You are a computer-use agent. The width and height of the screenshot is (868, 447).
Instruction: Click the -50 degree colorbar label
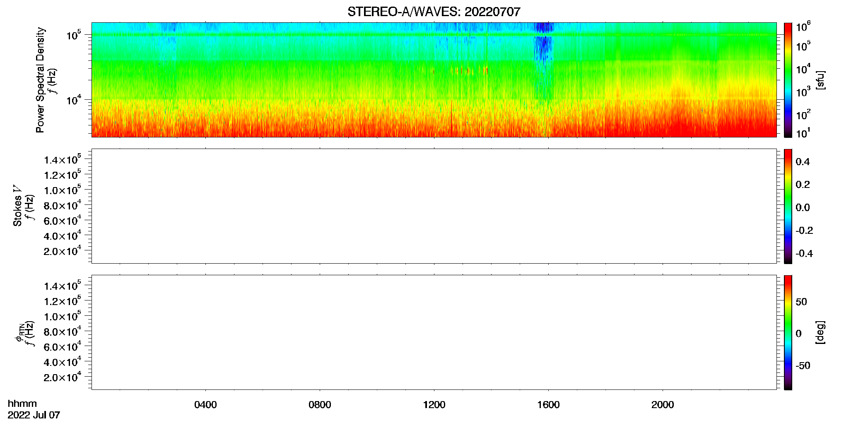(x=803, y=365)
